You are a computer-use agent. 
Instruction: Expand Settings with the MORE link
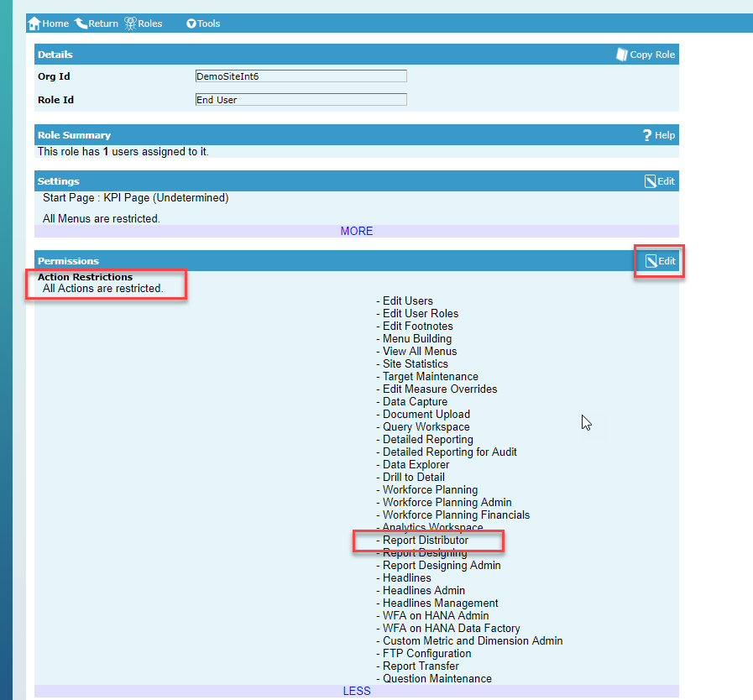[356, 231]
